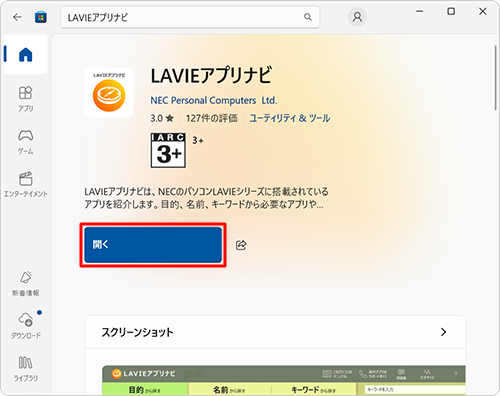Open NEC Personal Computers Ltd. publisher link
500x396 pixels.
[214, 100]
